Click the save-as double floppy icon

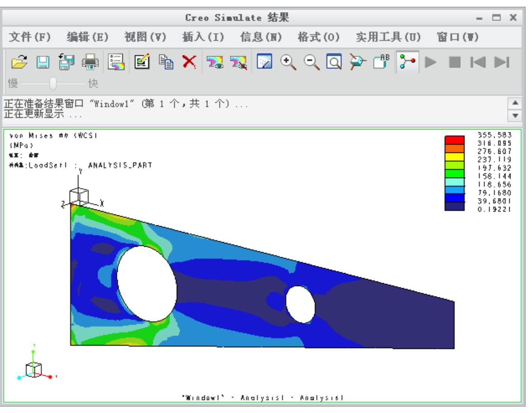tap(66, 62)
